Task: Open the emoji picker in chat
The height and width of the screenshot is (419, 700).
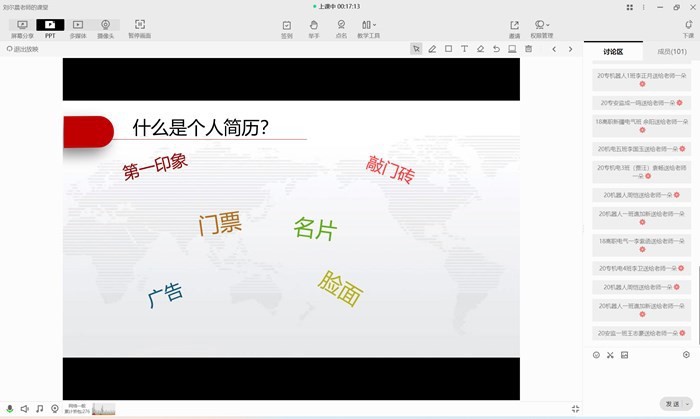Action: (x=596, y=355)
